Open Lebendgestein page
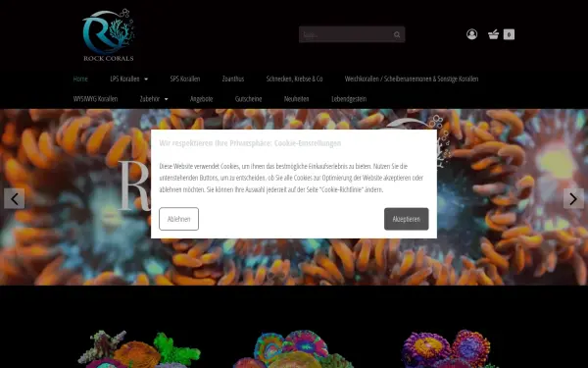588x368 pixels. [x=349, y=99]
